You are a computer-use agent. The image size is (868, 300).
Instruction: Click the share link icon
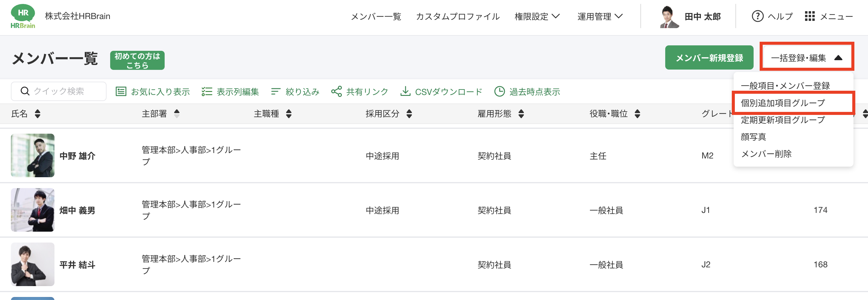336,92
